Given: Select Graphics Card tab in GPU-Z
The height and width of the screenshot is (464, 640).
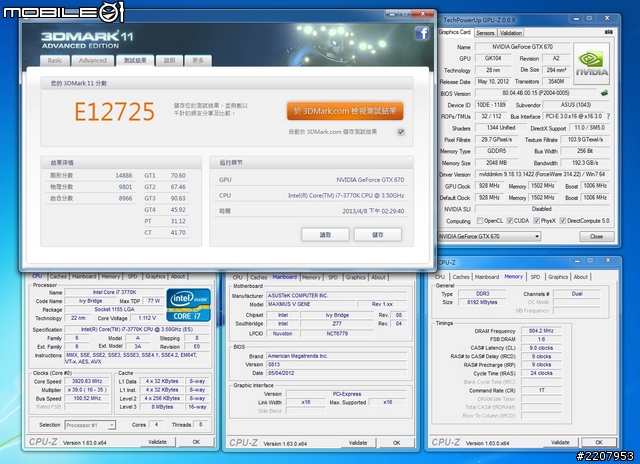Looking at the screenshot, I should click(x=455, y=32).
